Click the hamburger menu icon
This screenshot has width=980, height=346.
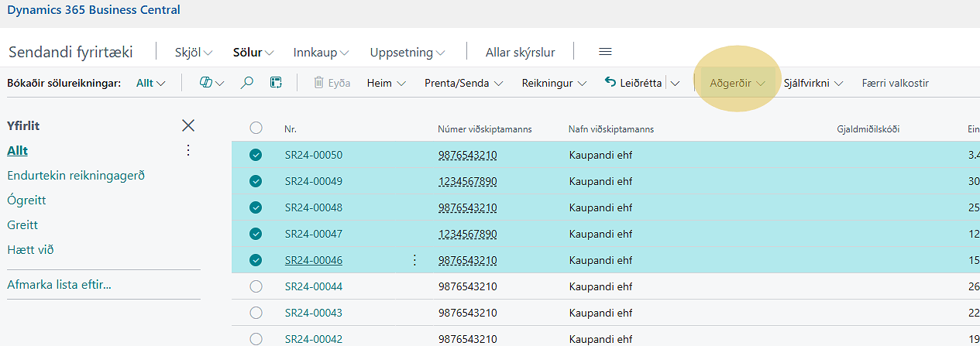click(606, 52)
